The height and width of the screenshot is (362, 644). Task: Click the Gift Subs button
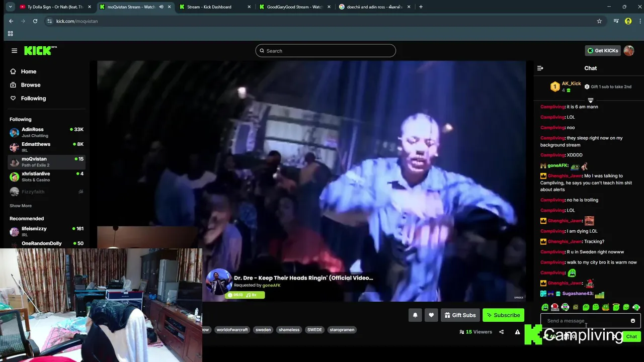click(460, 315)
